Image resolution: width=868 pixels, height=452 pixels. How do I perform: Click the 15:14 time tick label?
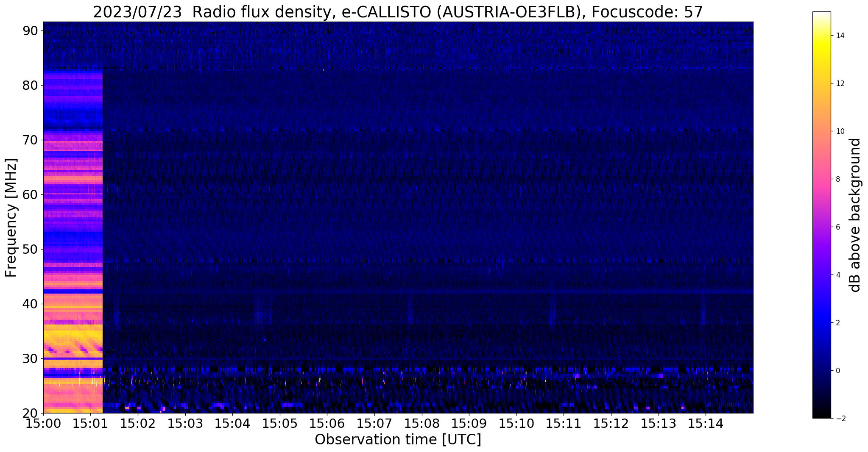click(706, 424)
